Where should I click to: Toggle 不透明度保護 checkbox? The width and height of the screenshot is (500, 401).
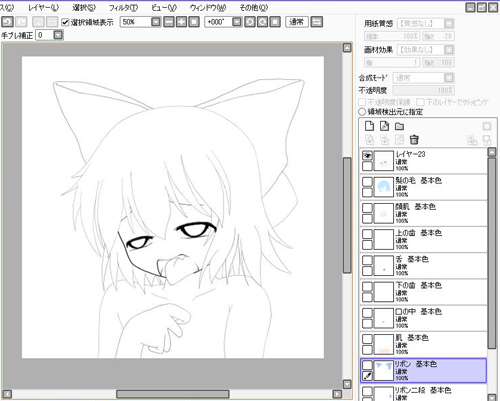point(362,102)
